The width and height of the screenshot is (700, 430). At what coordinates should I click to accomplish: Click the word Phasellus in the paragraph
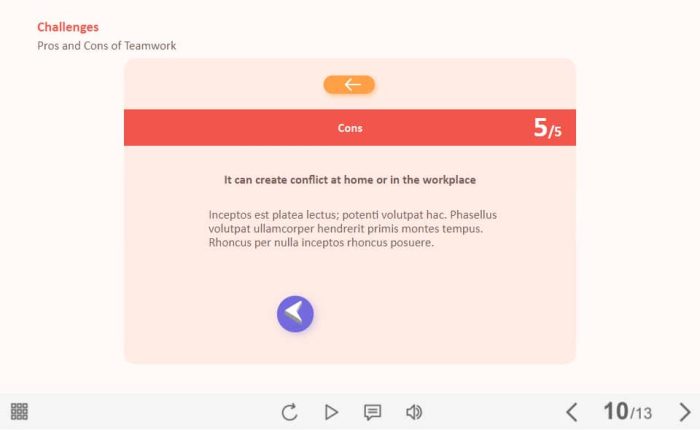(473, 215)
